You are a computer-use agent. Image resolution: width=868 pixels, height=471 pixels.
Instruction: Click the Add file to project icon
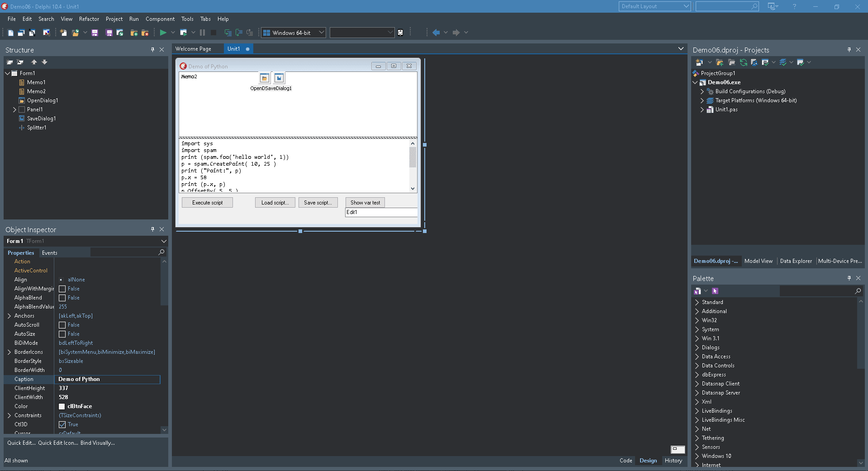[134, 33]
